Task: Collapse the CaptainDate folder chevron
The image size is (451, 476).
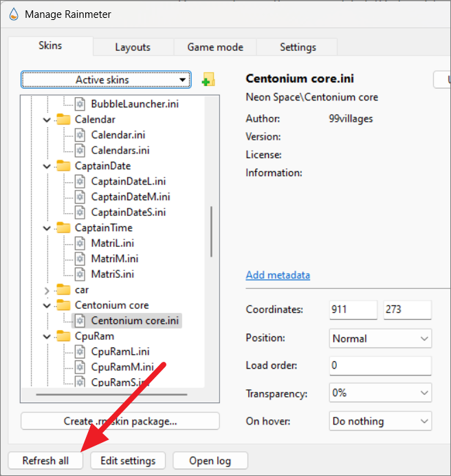Action: pyautogui.click(x=47, y=166)
